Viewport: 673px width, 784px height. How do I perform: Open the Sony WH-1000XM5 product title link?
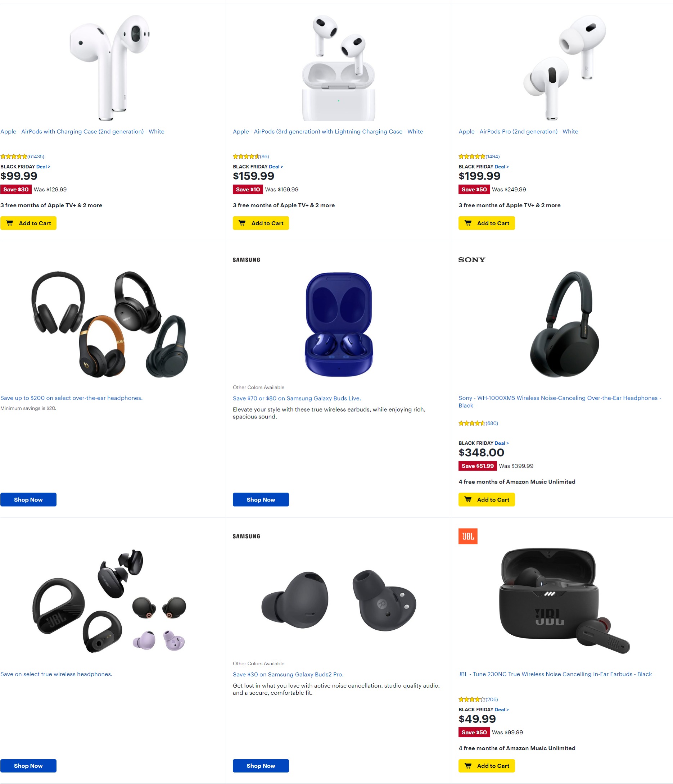click(559, 402)
